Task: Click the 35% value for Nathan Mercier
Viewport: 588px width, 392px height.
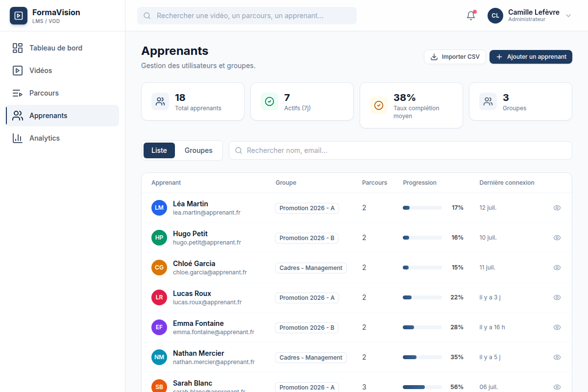Action: pos(457,357)
